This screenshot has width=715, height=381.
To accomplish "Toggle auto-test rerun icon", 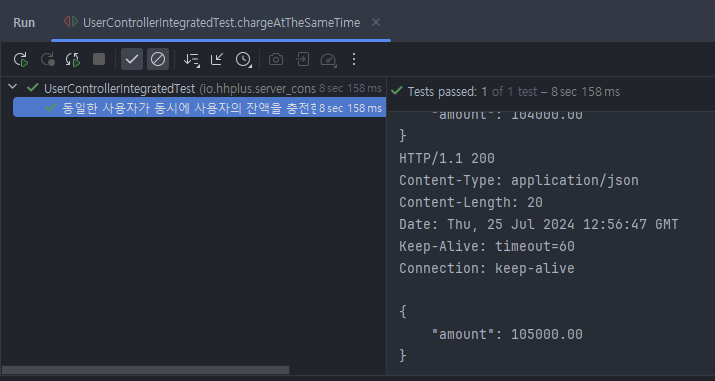I will [73, 59].
